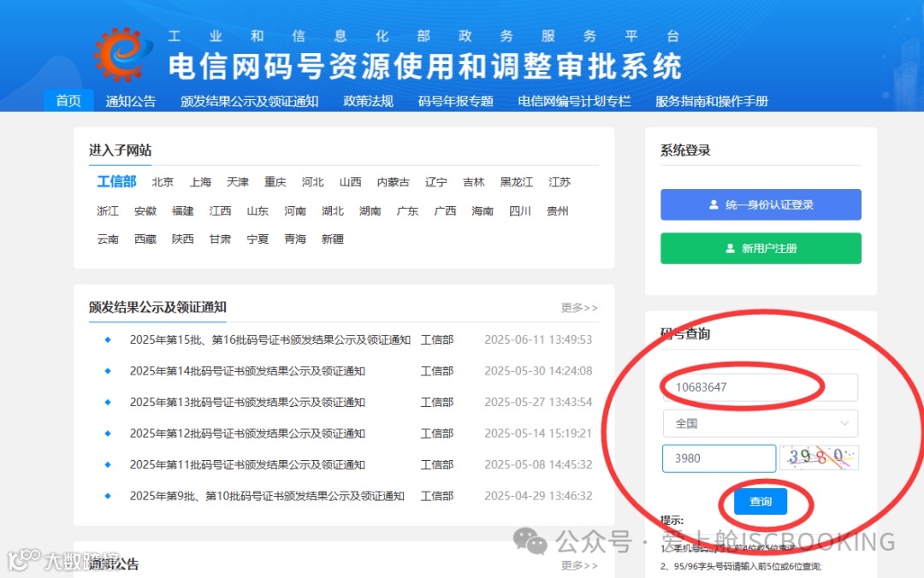Open the 四川 sub-site
Image resolution: width=924 pixels, height=578 pixels.
[520, 211]
